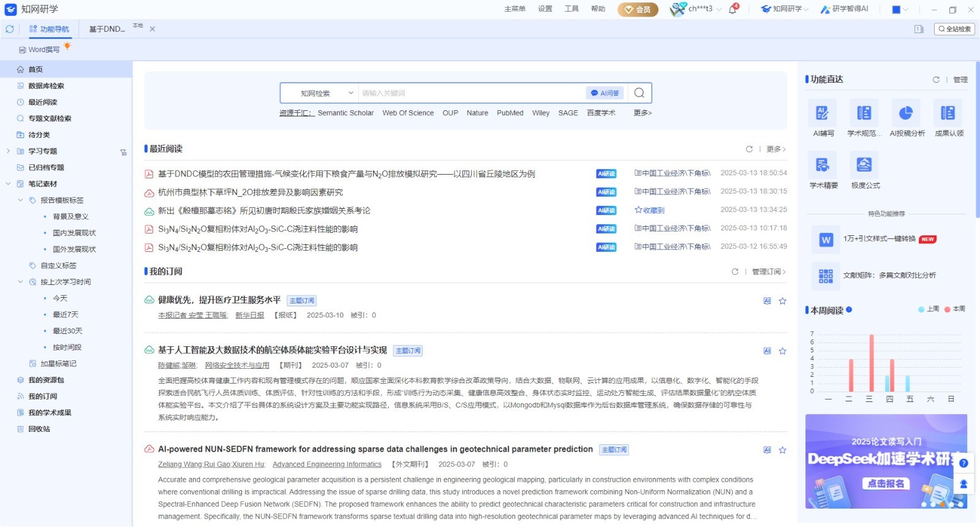Expand the 学习专题 tree node

coord(8,151)
